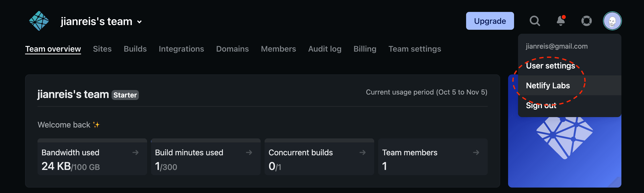Click the Build minutes used arrow

(x=249, y=152)
